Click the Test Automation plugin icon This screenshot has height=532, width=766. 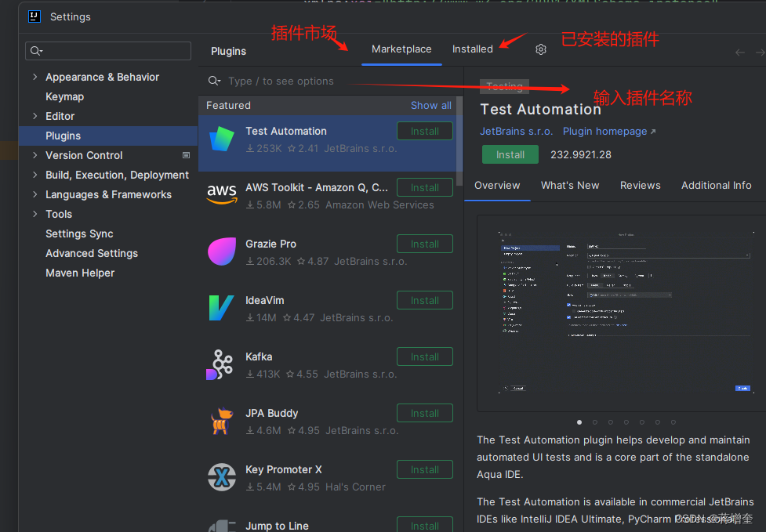click(222, 139)
